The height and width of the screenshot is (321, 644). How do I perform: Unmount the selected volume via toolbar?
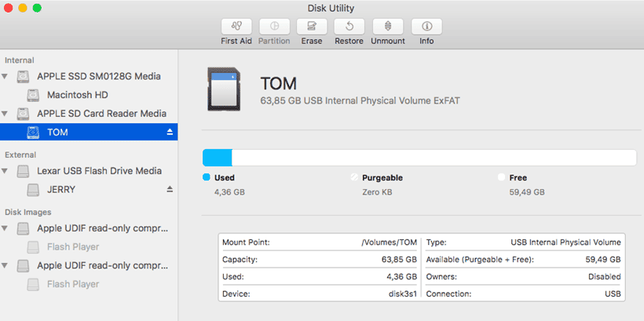tap(388, 27)
